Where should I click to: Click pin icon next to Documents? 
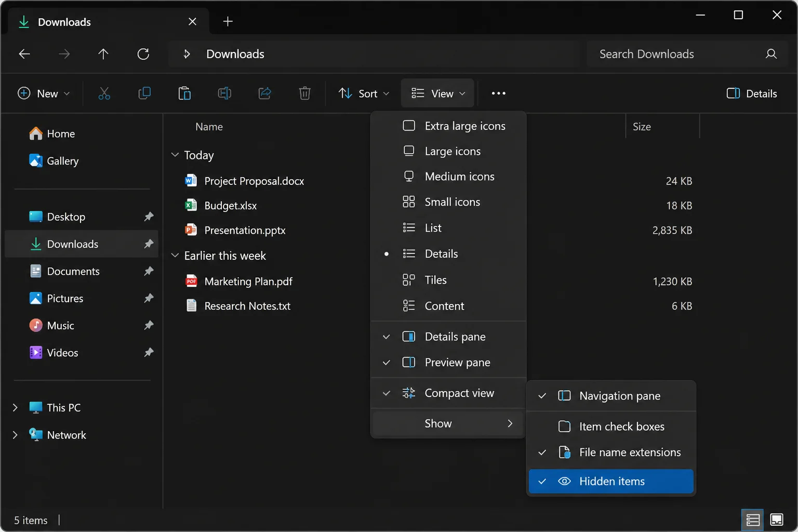point(149,271)
